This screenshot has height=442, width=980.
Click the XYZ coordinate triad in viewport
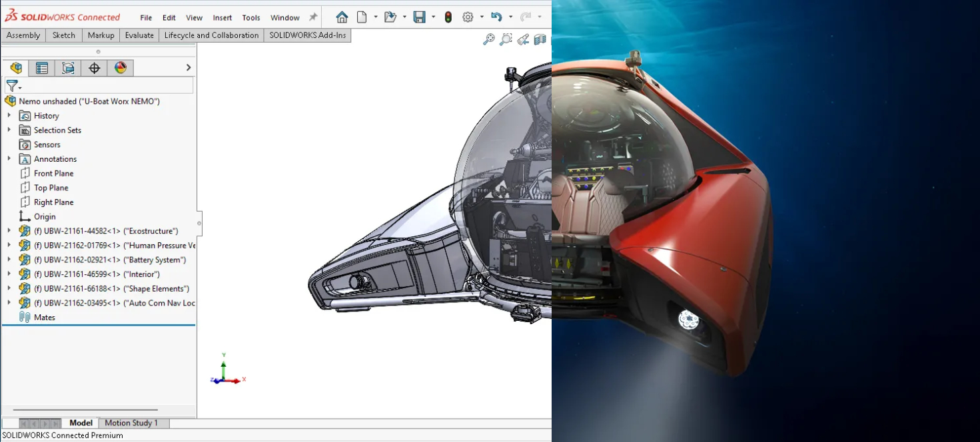(228, 369)
